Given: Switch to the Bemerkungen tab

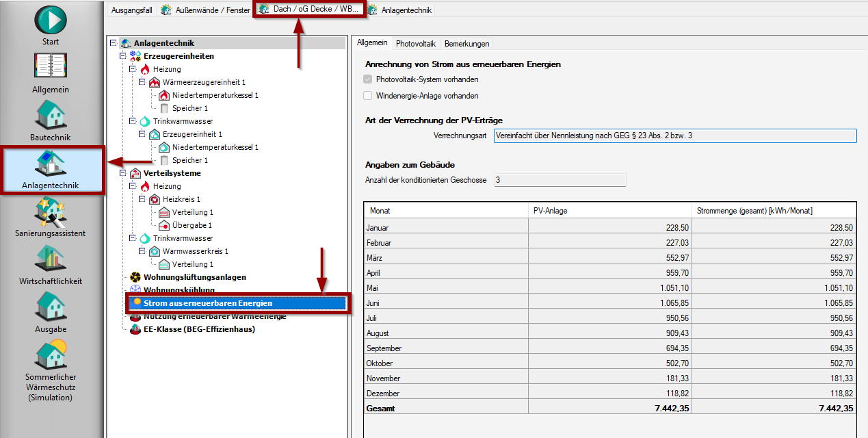Looking at the screenshot, I should point(466,44).
